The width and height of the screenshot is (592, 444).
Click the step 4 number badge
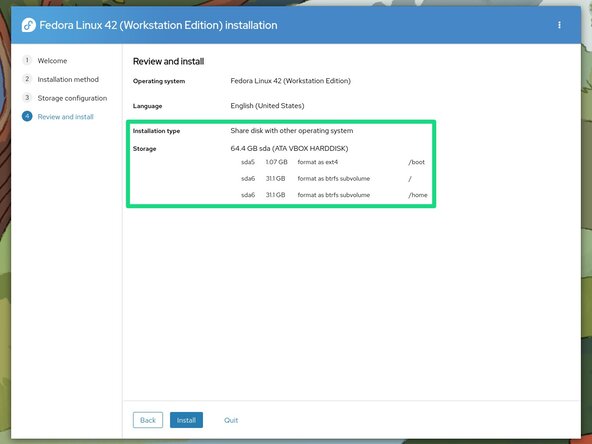pyautogui.click(x=27, y=116)
